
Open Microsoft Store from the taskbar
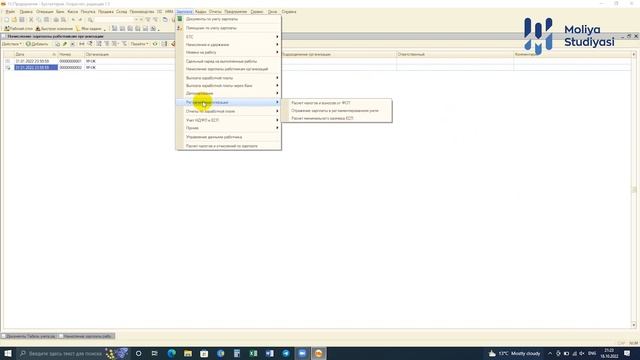point(204,353)
